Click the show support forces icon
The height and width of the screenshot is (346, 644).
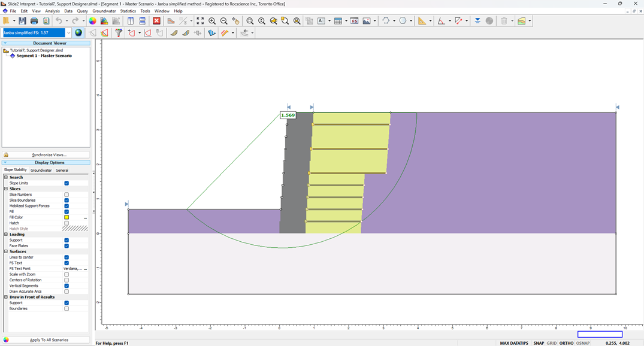[x=212, y=33]
